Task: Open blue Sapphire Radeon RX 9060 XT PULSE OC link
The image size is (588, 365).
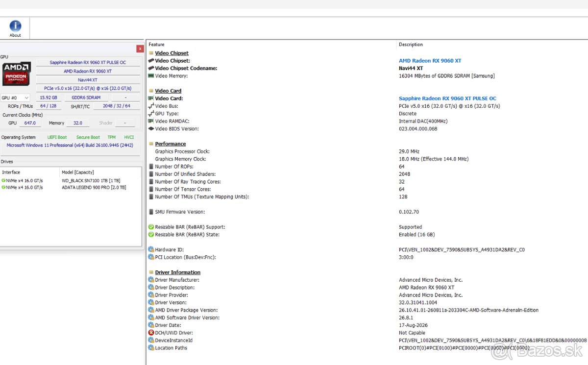Action: (x=447, y=98)
